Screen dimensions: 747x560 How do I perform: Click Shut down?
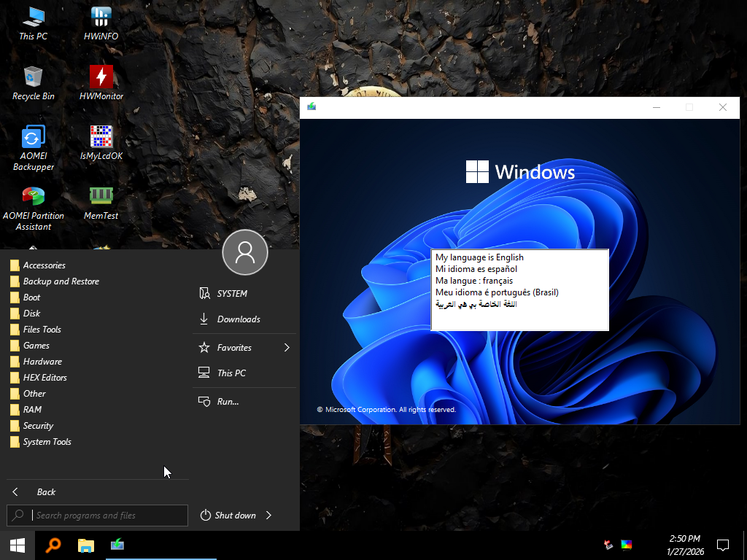point(235,515)
